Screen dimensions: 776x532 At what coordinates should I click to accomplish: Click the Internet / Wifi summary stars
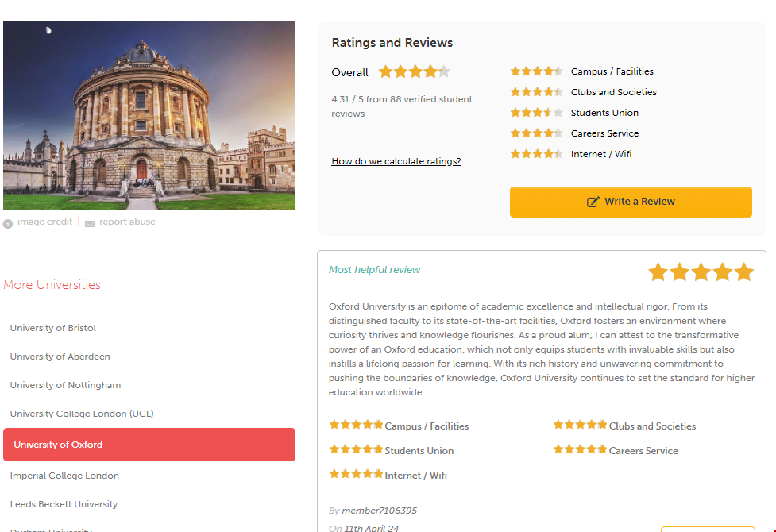[536, 154]
